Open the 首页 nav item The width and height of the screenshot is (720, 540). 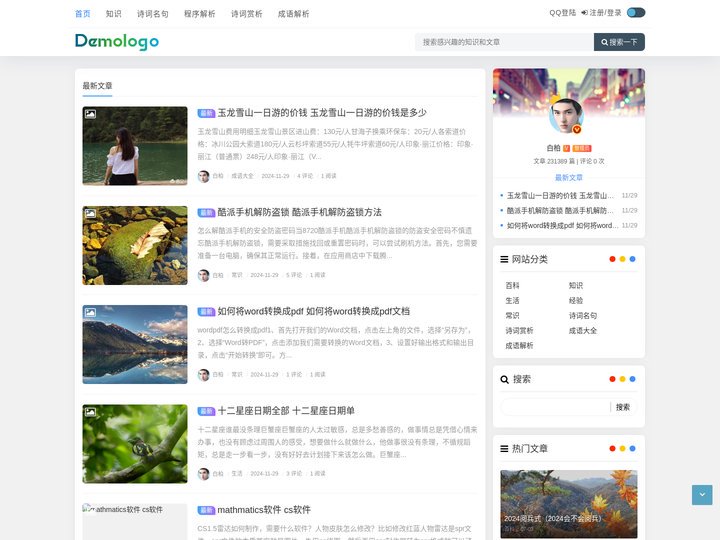click(x=83, y=14)
